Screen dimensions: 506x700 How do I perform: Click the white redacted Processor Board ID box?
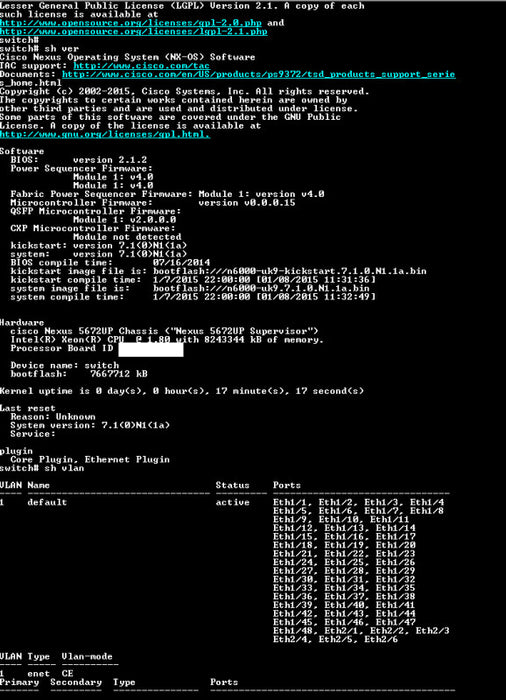pos(151,349)
